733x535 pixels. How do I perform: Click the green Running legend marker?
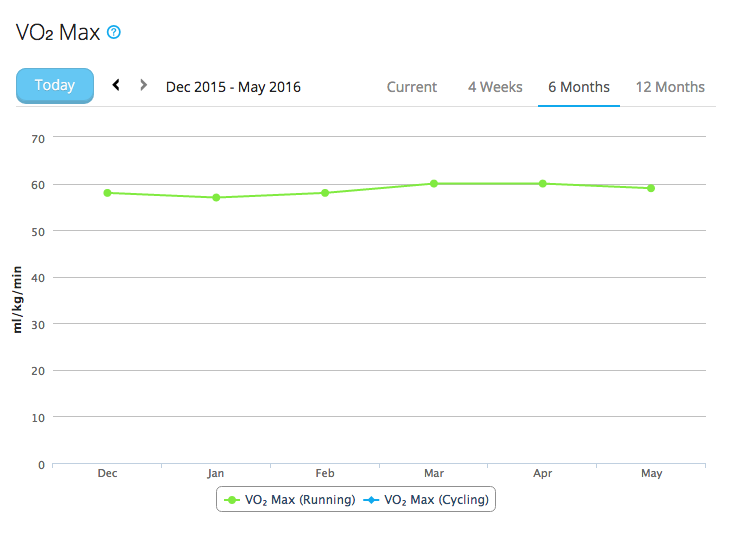pos(233,499)
